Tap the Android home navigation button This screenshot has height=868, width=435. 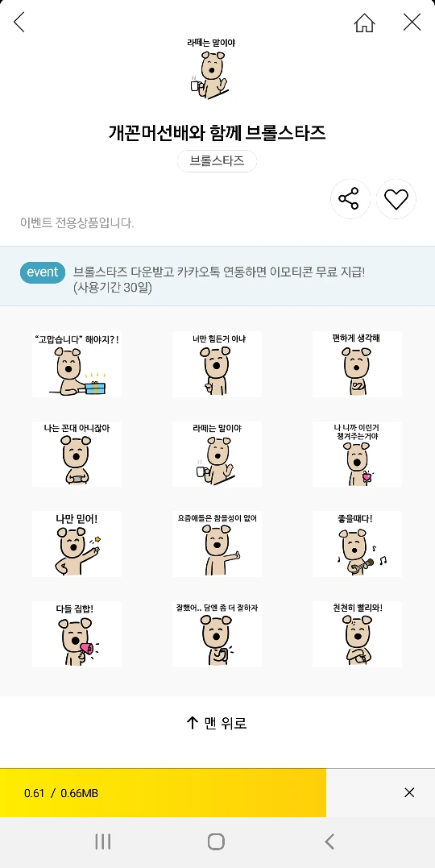tap(217, 842)
